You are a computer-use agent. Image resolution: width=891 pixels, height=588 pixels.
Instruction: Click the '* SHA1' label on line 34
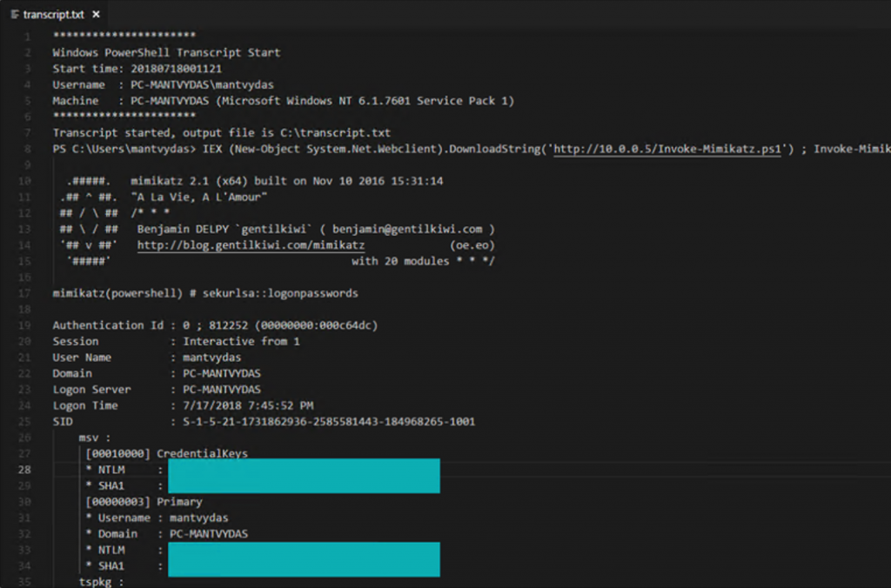click(x=105, y=566)
